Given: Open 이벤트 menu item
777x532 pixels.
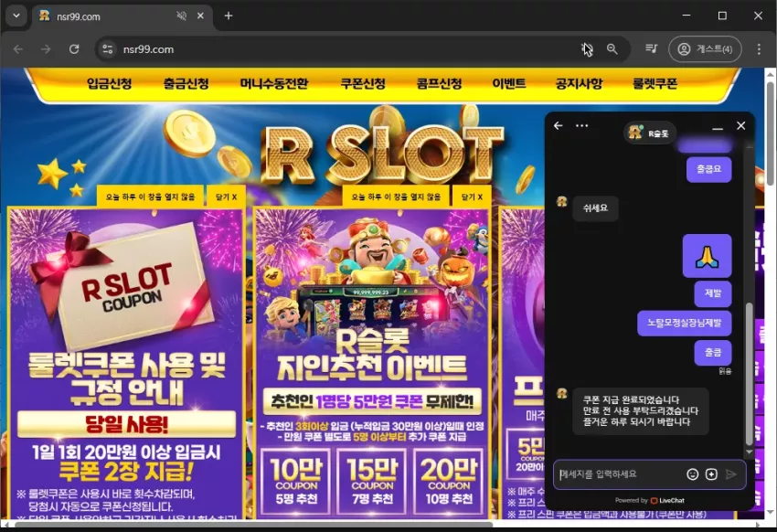Looking at the screenshot, I should (x=509, y=84).
